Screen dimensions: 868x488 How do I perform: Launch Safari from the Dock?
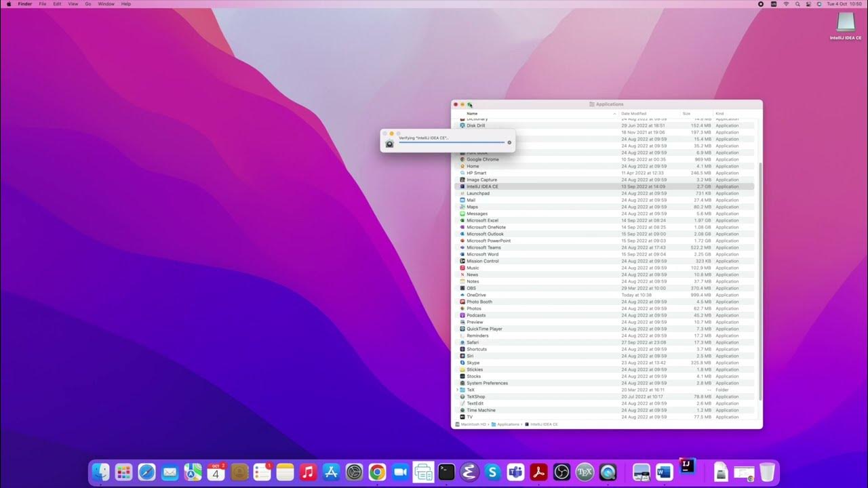(x=146, y=472)
